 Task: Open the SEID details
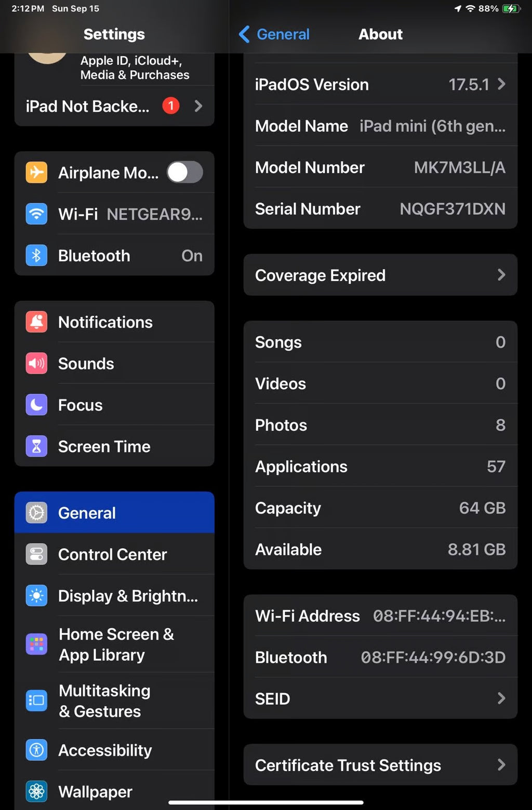380,698
